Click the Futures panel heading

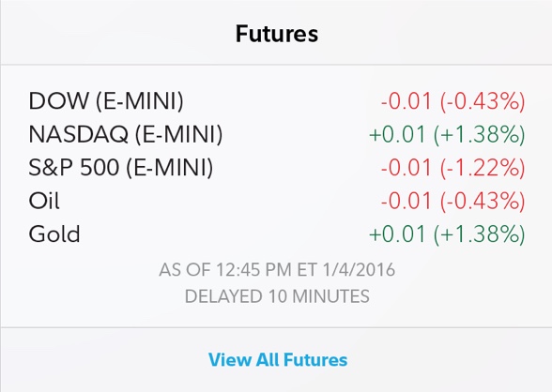[277, 34]
